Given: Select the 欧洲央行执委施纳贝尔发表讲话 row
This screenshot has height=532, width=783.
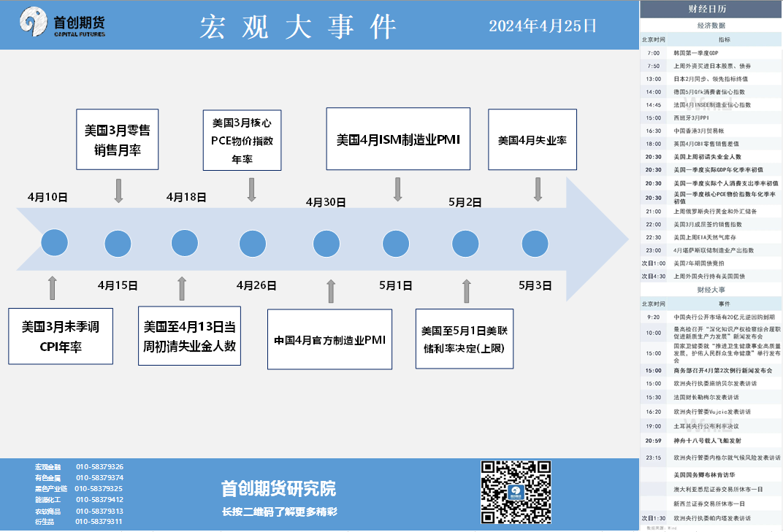Looking at the screenshot, I should [x=711, y=384].
